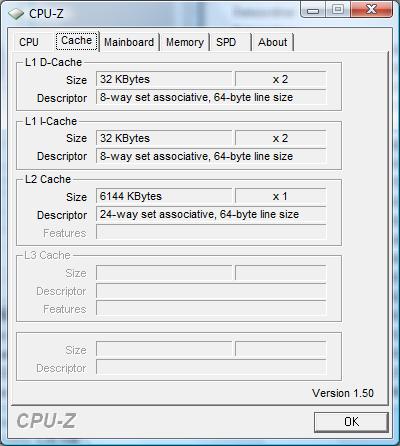Click the CPU-Z logo at bottom left
400x446 pixels.
click(46, 421)
